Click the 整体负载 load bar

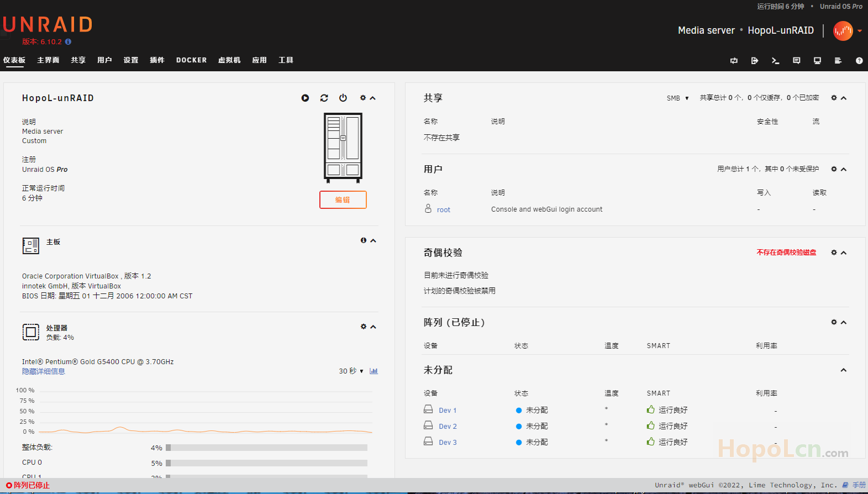tap(267, 448)
